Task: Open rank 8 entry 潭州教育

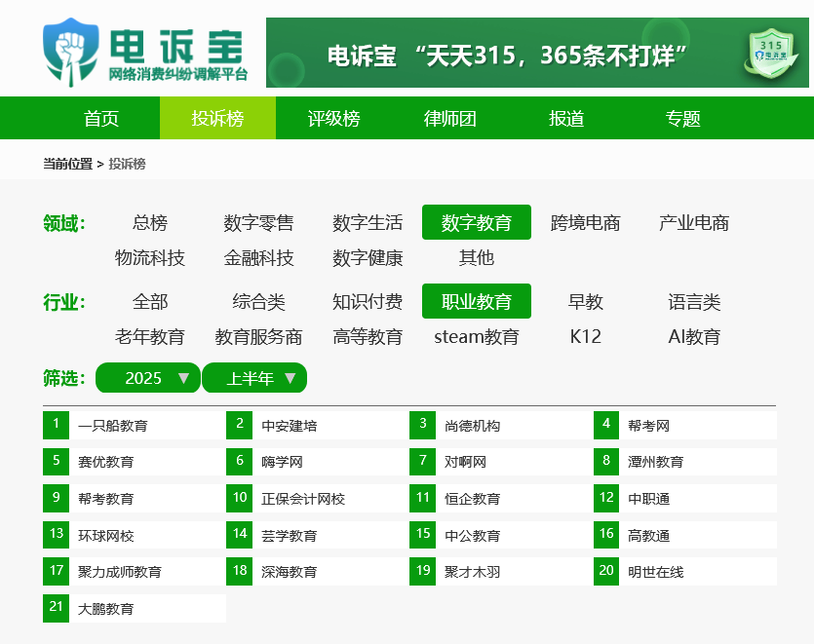Action: (x=685, y=462)
